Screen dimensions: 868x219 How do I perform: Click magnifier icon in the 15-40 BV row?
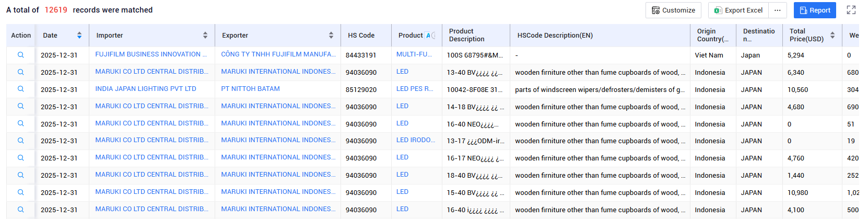coord(21,192)
